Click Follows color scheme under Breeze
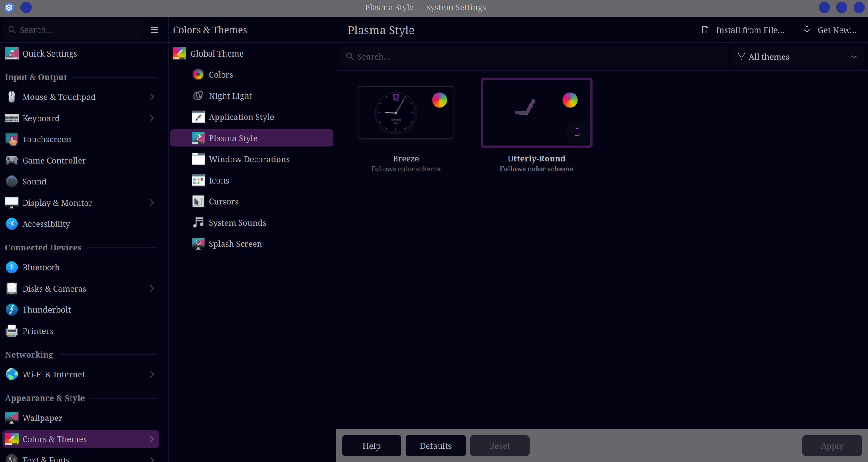 406,169
